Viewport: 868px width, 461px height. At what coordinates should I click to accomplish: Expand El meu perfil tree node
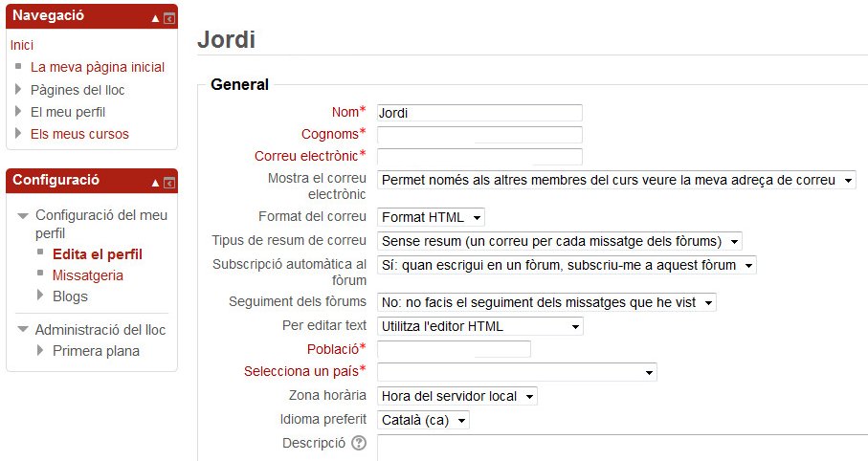pyautogui.click(x=20, y=112)
